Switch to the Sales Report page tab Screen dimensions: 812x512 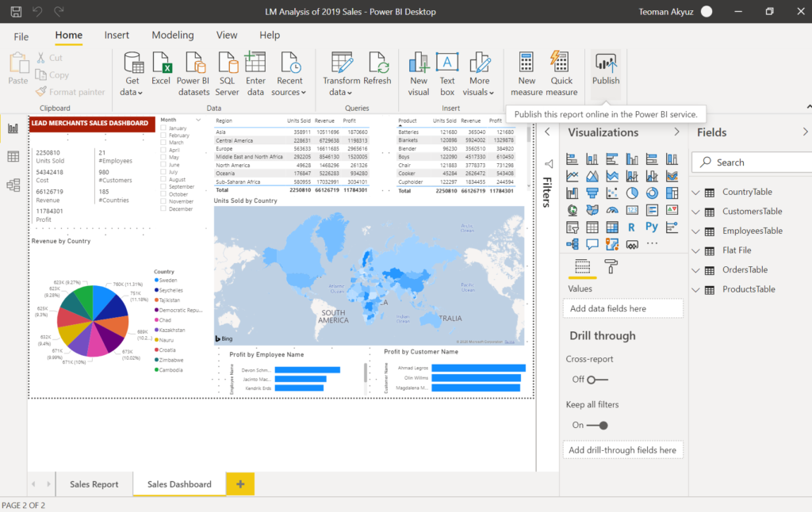coord(94,484)
